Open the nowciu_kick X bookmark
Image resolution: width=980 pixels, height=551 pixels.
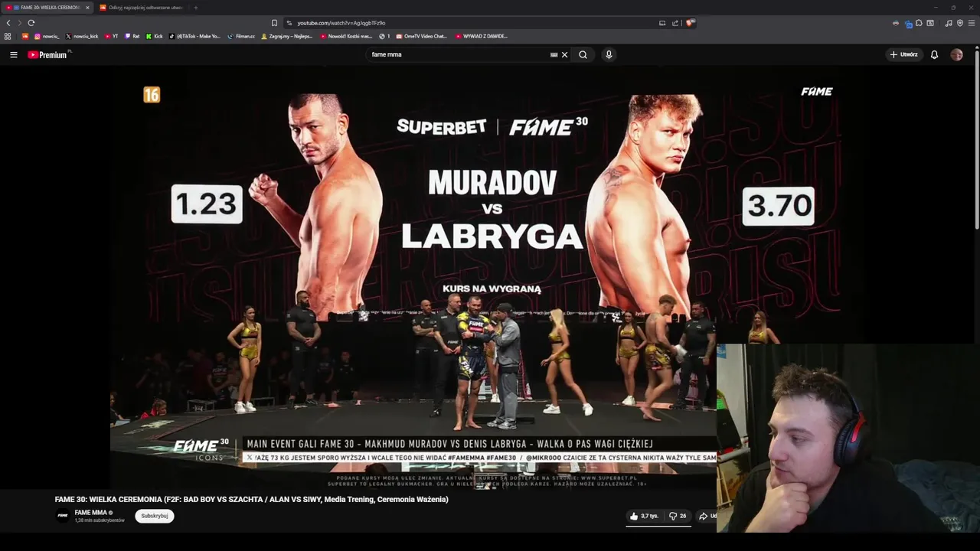[x=82, y=36]
